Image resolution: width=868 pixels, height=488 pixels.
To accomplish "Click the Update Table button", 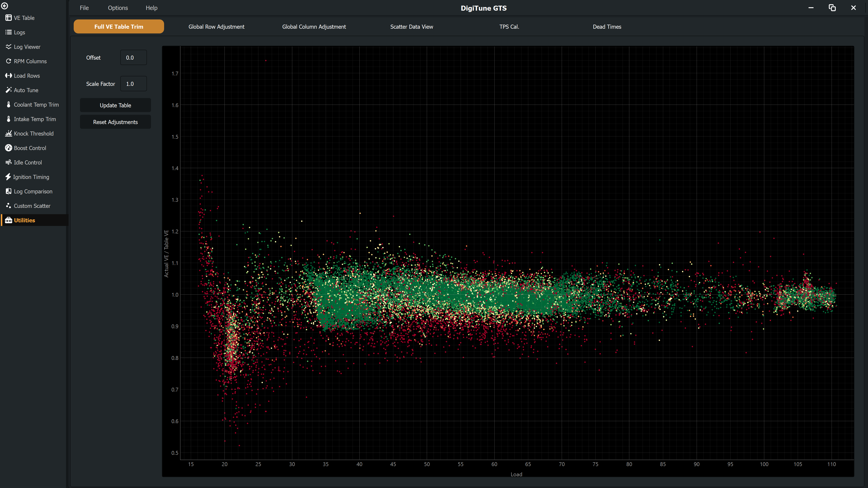I will point(116,105).
